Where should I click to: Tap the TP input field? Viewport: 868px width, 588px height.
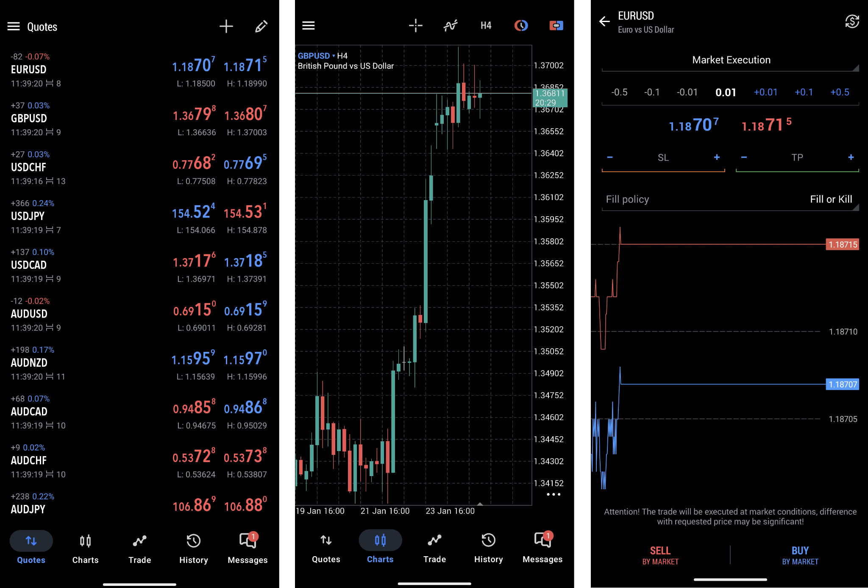click(797, 158)
